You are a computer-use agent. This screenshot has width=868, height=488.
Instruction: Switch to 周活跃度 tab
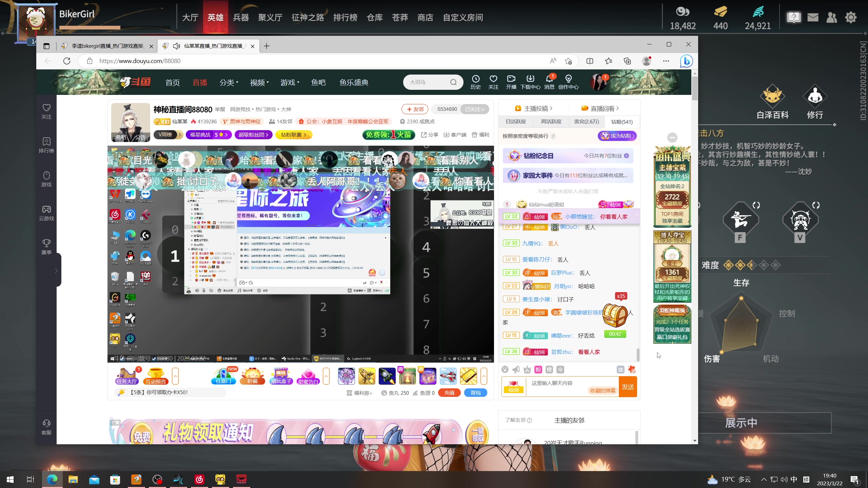coord(551,122)
